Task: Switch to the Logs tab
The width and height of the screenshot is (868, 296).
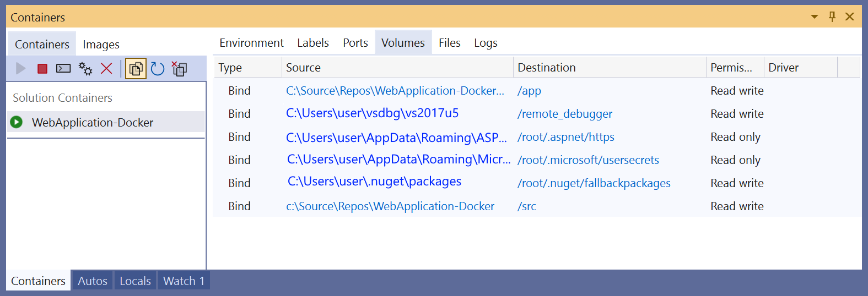Action: (x=486, y=42)
